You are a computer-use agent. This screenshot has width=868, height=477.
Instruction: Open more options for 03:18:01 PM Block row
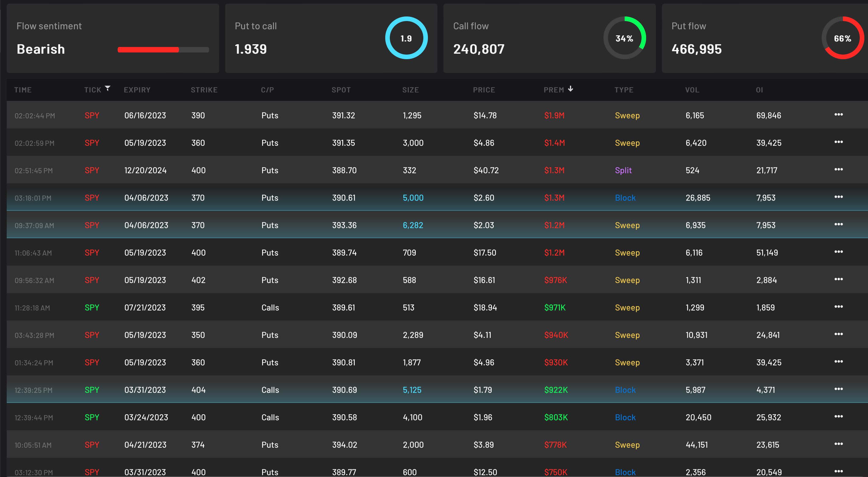pos(838,197)
